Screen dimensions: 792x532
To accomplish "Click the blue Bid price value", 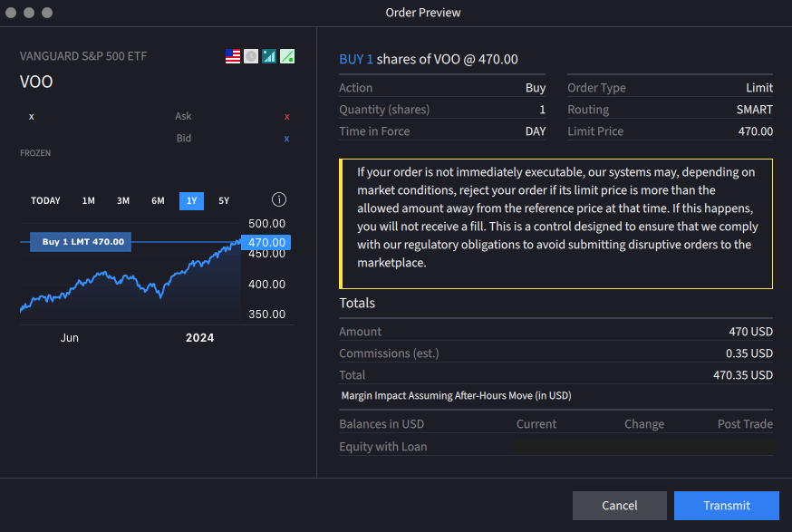I will click(286, 139).
